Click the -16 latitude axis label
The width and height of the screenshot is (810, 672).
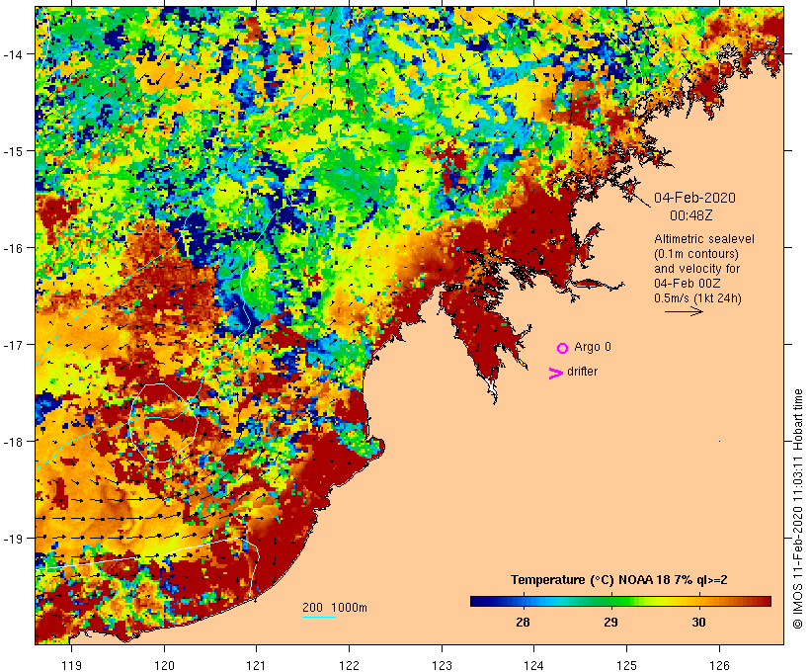click(12, 248)
